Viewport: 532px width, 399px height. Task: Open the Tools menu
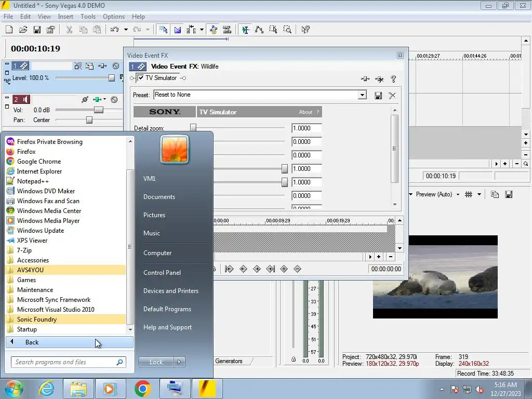88,16
